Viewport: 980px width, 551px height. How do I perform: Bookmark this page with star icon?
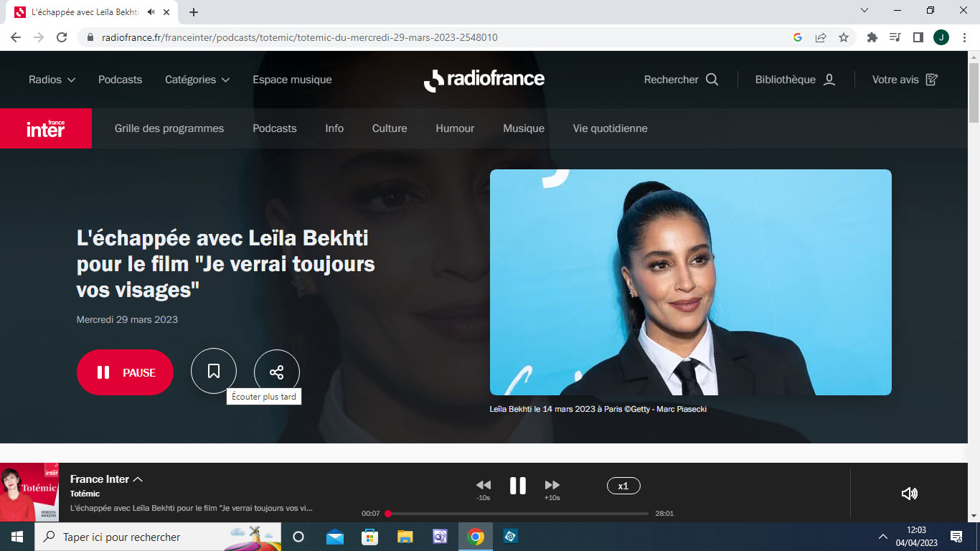pyautogui.click(x=844, y=37)
